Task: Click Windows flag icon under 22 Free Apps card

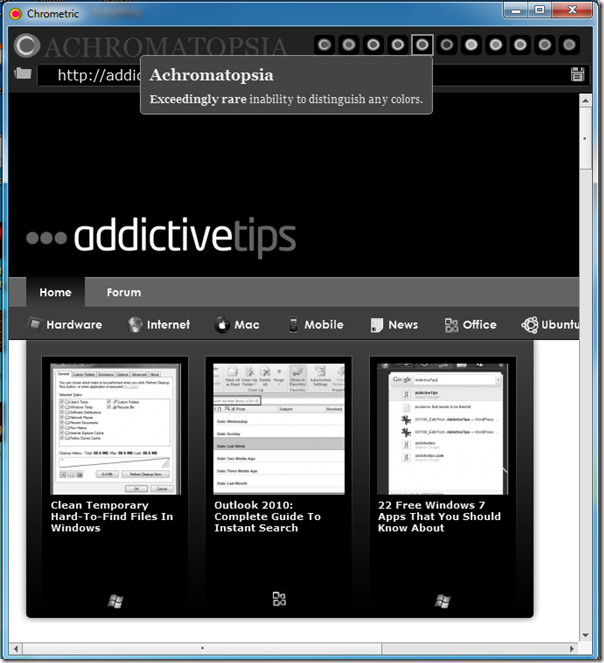Action: tap(442, 601)
